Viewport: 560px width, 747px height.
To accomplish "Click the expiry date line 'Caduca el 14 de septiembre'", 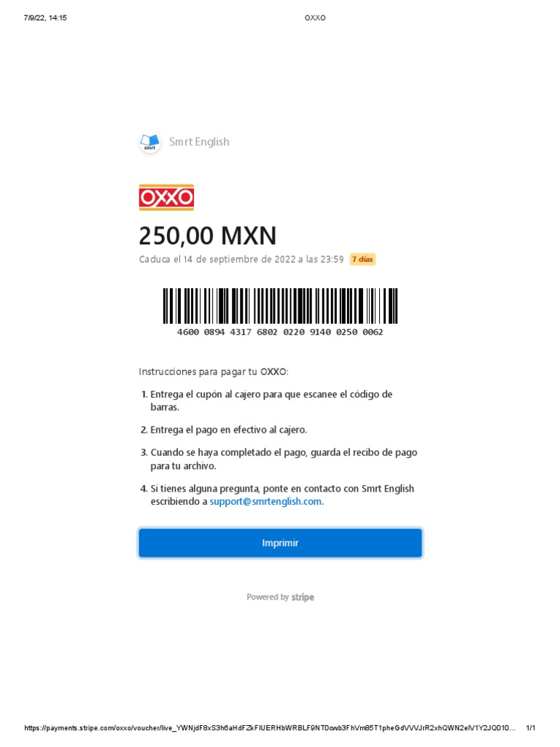I will pyautogui.click(x=241, y=260).
